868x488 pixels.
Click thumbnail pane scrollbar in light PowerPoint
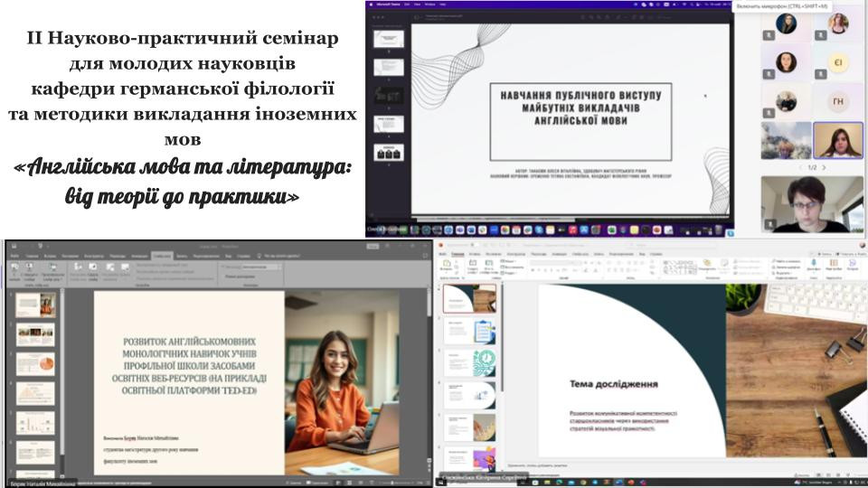(x=502, y=337)
